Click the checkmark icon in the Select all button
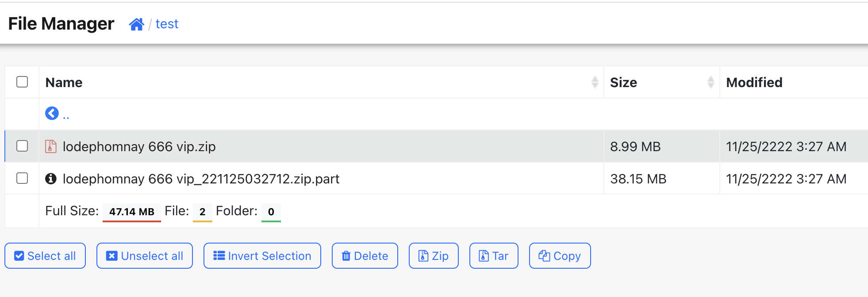Screen dimensions: 868x297 (19, 255)
